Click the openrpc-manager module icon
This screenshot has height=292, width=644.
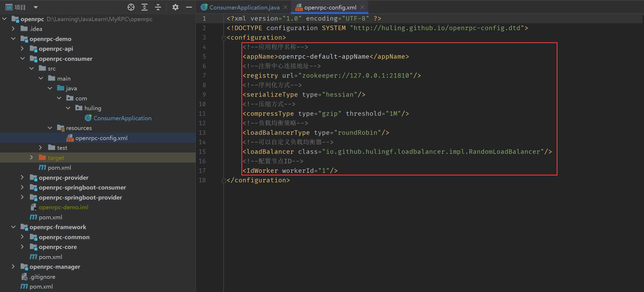click(24, 267)
